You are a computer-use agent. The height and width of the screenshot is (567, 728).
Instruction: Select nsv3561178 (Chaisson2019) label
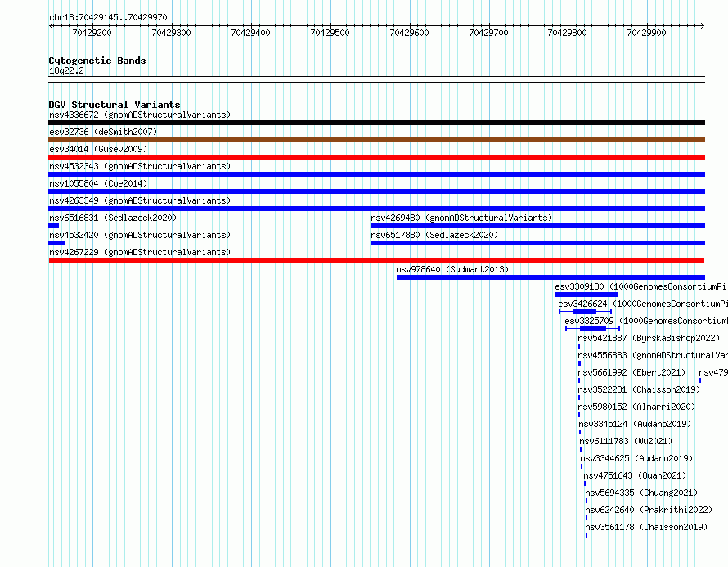click(x=646, y=527)
